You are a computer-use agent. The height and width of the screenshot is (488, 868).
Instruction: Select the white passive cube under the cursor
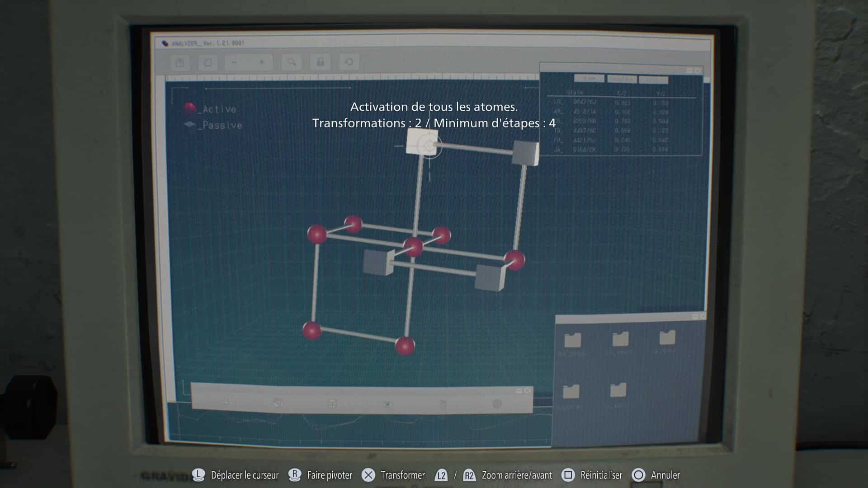point(421,141)
